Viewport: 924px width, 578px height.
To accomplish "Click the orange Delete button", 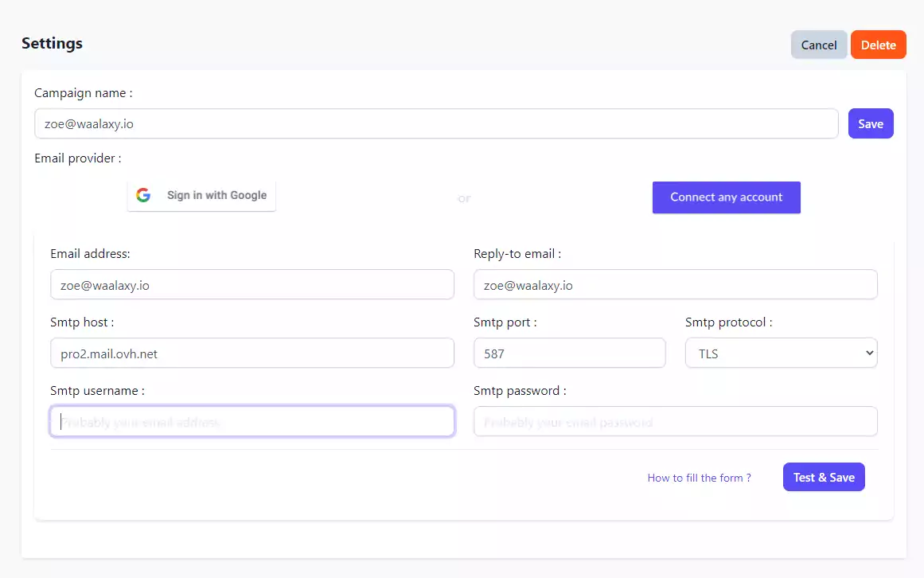I will tap(878, 45).
